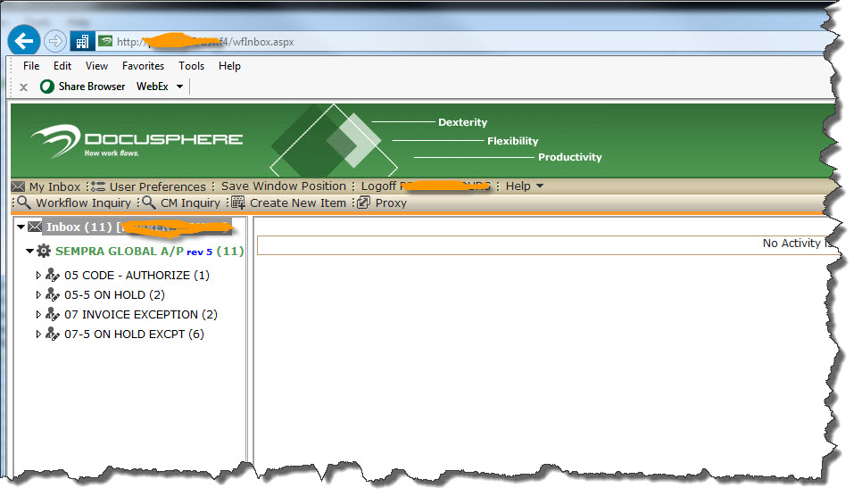Select 05-5 ON HOLD (2)
The image size is (862, 504).
(x=114, y=295)
